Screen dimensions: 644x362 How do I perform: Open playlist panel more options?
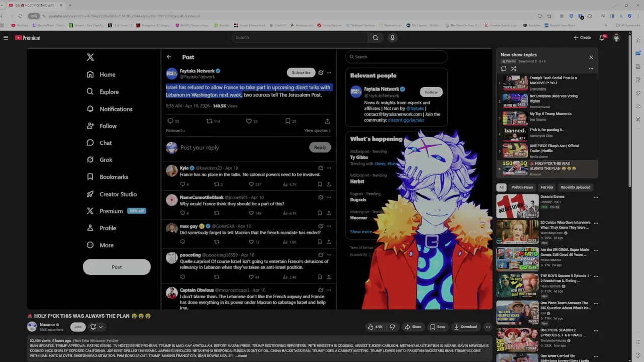point(591,69)
